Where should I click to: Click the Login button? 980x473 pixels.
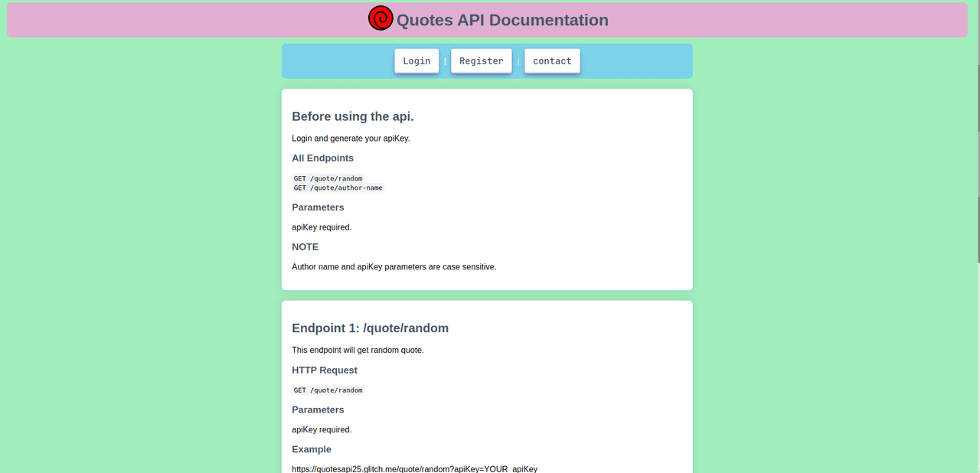pyautogui.click(x=416, y=60)
